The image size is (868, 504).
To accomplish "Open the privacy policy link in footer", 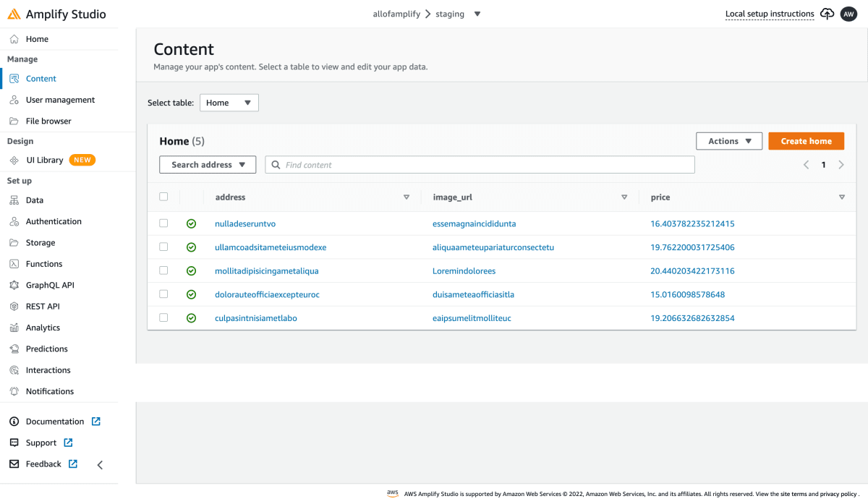I will pos(838,494).
